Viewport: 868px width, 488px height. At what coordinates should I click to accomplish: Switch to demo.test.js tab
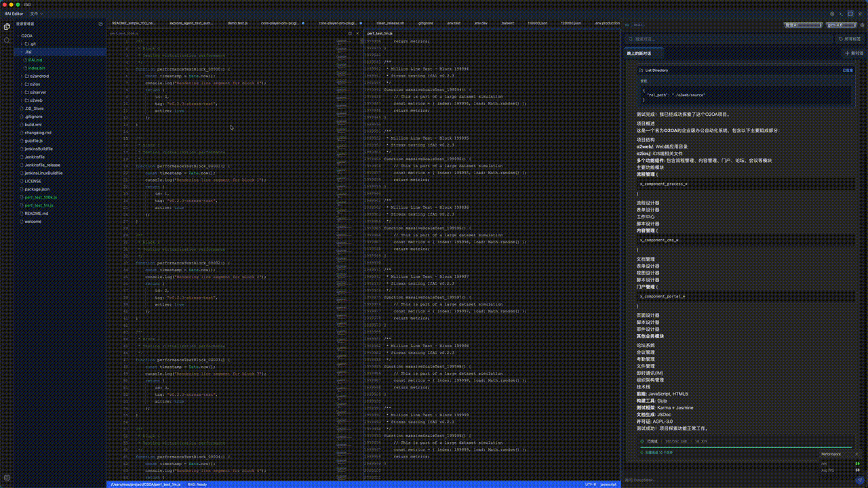click(x=237, y=23)
